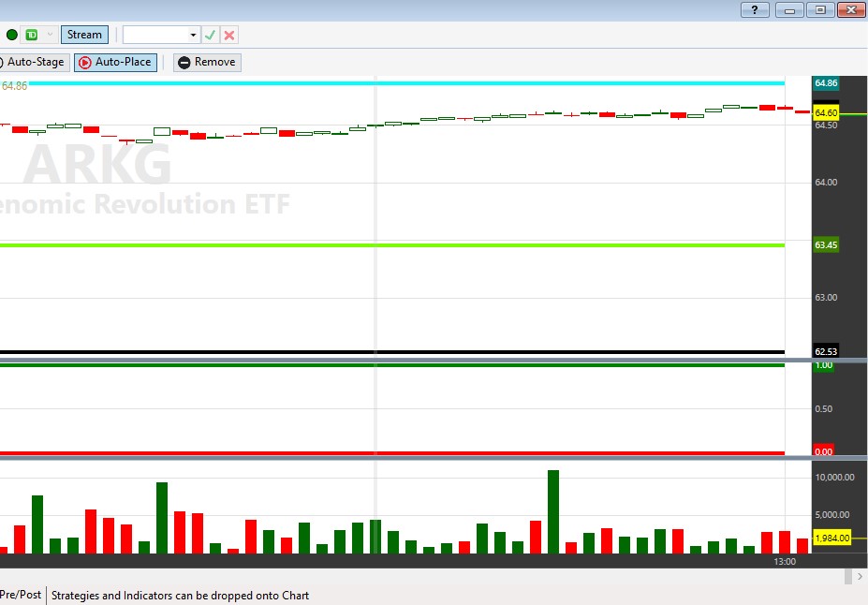This screenshot has height=605, width=868.
Task: Click the yellow 1,984.00 volume label
Action: (832, 538)
